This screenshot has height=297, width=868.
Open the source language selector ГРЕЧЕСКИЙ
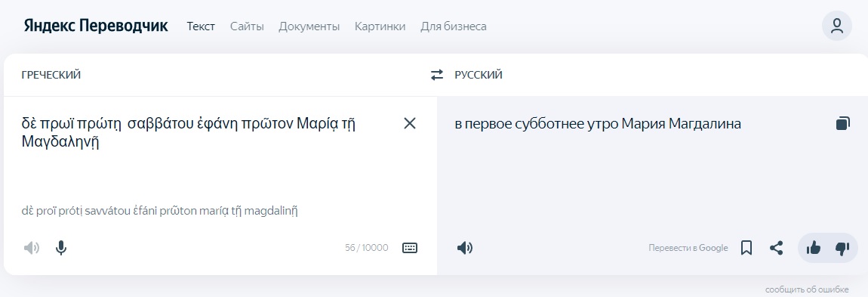click(51, 75)
